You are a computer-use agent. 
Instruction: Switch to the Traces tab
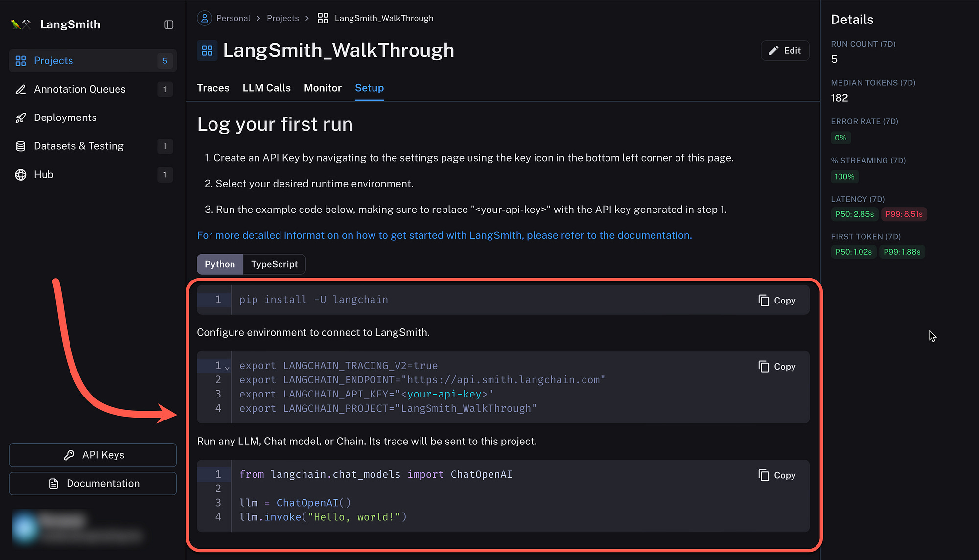click(x=213, y=88)
